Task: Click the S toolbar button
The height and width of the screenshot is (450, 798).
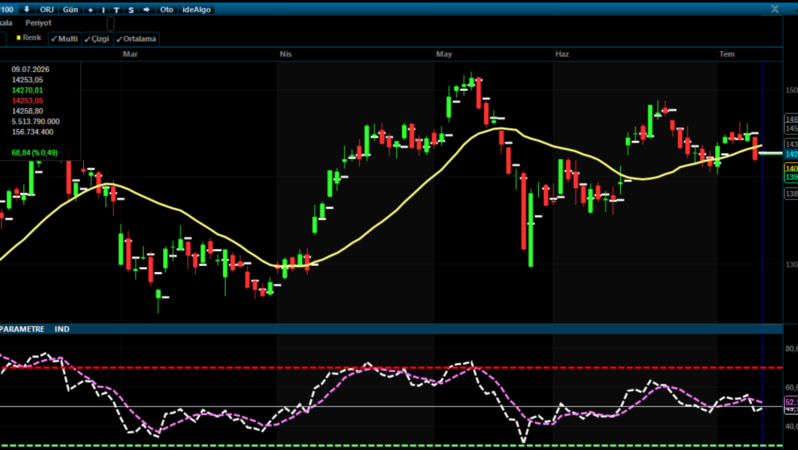Action: [x=131, y=10]
